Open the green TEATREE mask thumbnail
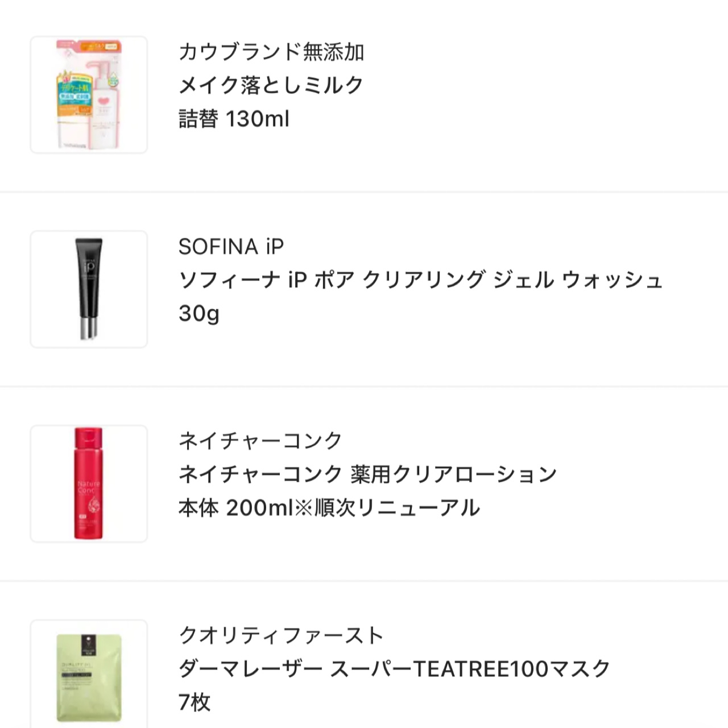Image resolution: width=728 pixels, height=728 pixels. [x=89, y=677]
